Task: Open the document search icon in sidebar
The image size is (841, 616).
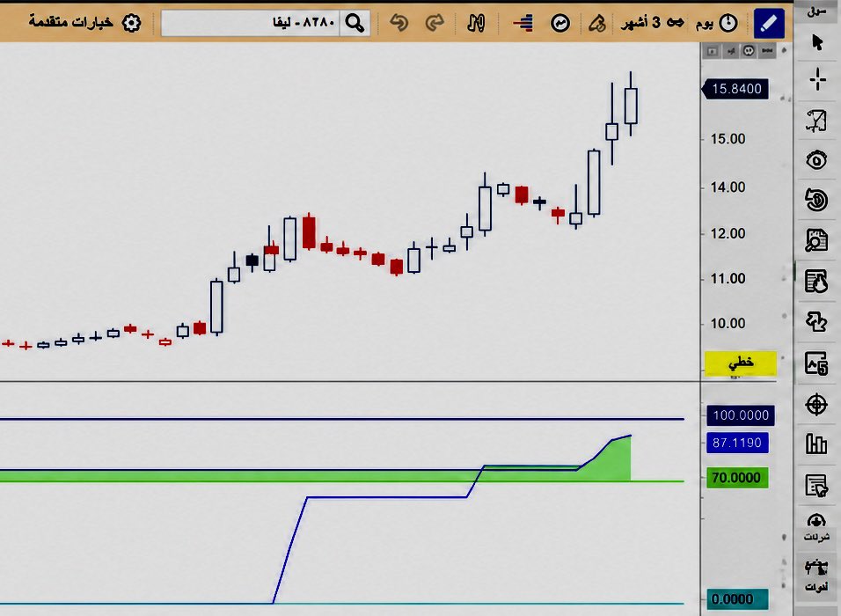Action: pos(816,240)
